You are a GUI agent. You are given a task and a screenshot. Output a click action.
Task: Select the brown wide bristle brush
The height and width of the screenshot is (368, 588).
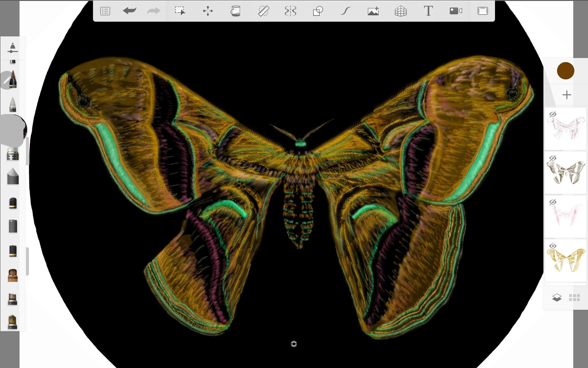coord(13,275)
